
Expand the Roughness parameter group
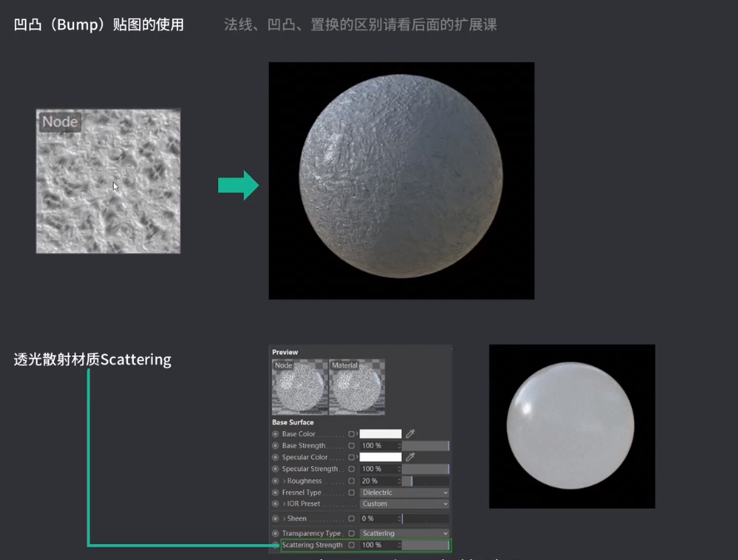click(x=285, y=481)
